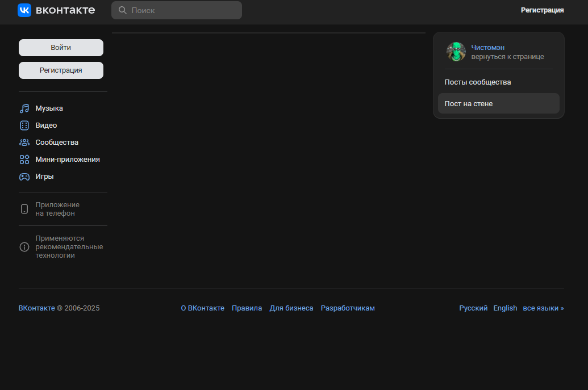Open the Игры menu label
Viewport: 588px width, 390px height.
click(x=45, y=177)
